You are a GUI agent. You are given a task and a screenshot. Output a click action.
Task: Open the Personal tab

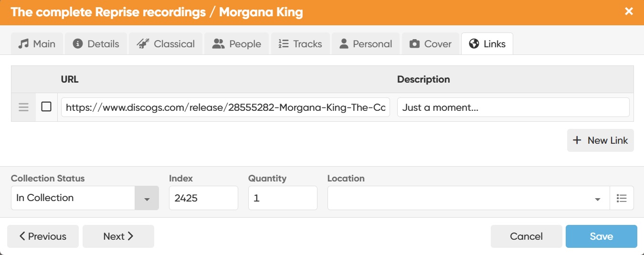pos(366,44)
